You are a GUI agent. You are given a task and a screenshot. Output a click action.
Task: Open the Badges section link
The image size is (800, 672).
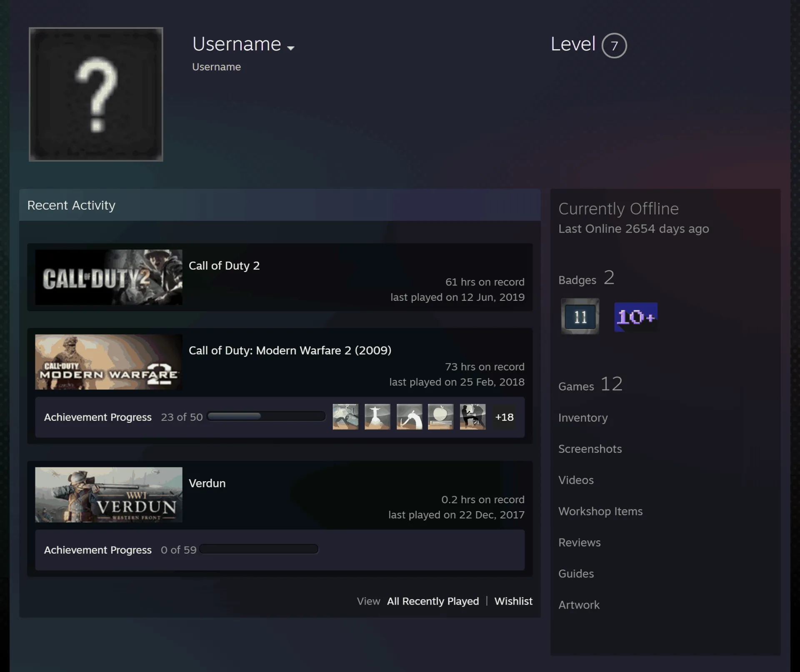[586, 278]
